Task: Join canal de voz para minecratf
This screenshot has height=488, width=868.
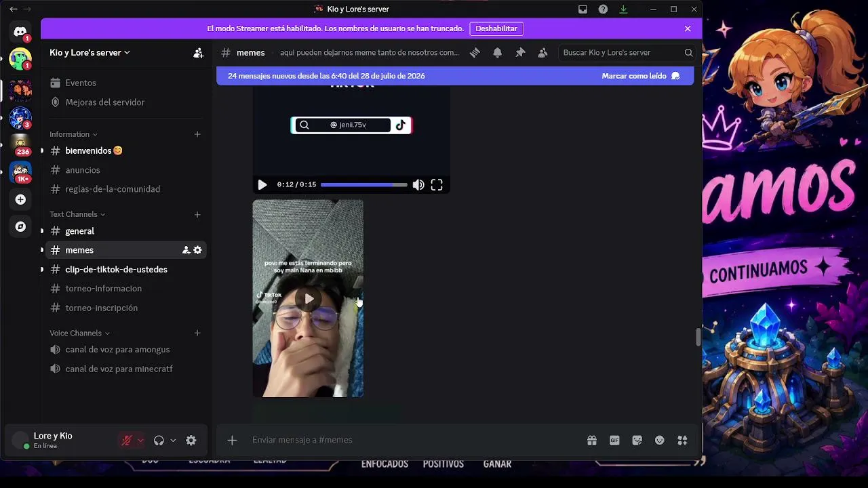Action: [x=126, y=369]
